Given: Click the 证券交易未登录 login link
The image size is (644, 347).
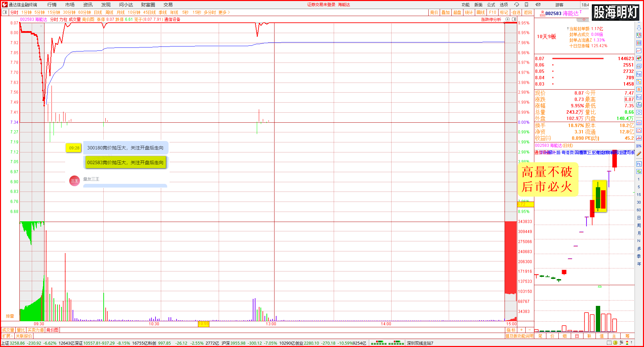Looking at the screenshot, I should [x=321, y=5].
